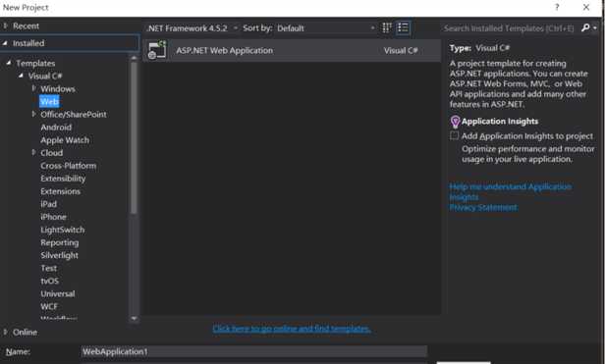Select the Cross-Platform category
The image size is (605, 364).
[x=69, y=166]
